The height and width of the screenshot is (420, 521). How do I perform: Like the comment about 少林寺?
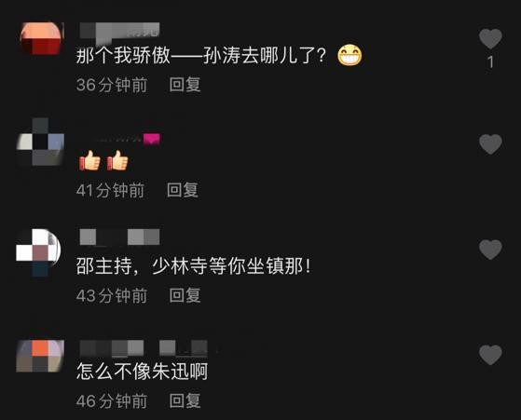click(490, 249)
